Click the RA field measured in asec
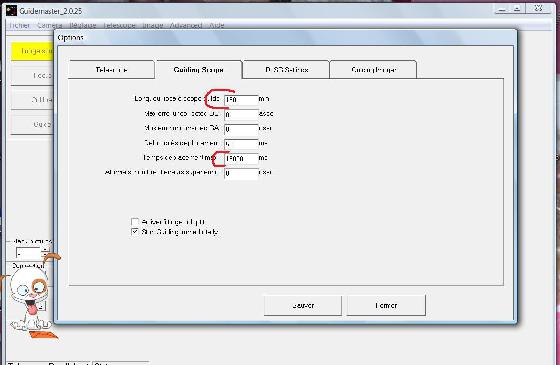Image resolution: width=560 pixels, height=365 pixels. pos(241,129)
